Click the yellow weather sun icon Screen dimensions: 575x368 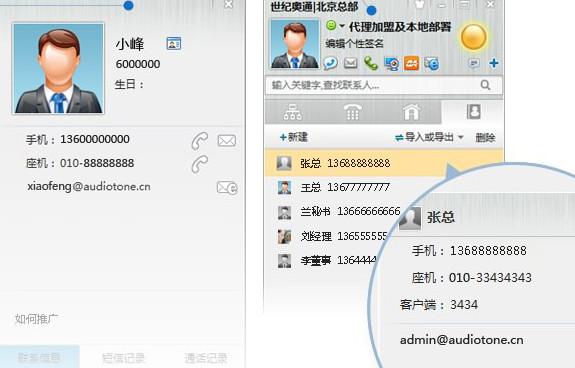pos(473,37)
